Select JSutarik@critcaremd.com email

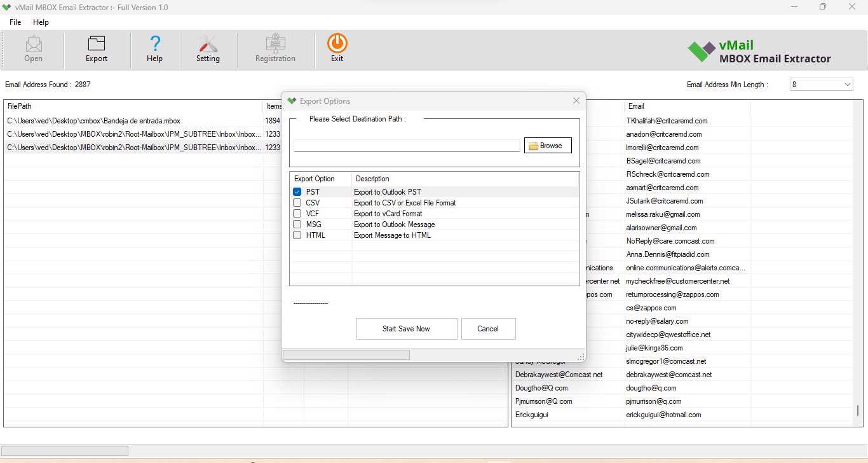[665, 201]
